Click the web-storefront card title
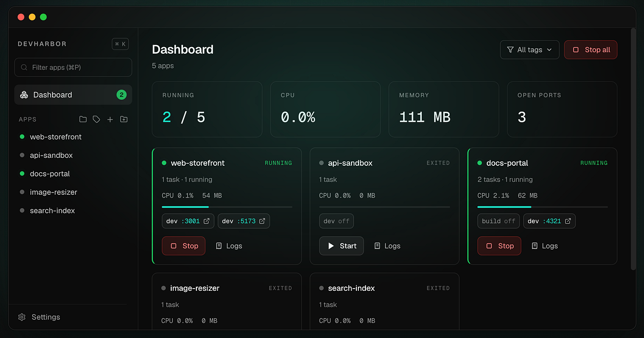The image size is (644, 338). [198, 163]
